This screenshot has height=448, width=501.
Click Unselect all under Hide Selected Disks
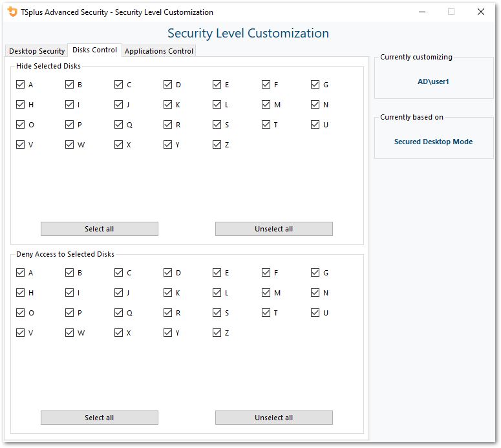click(x=273, y=229)
